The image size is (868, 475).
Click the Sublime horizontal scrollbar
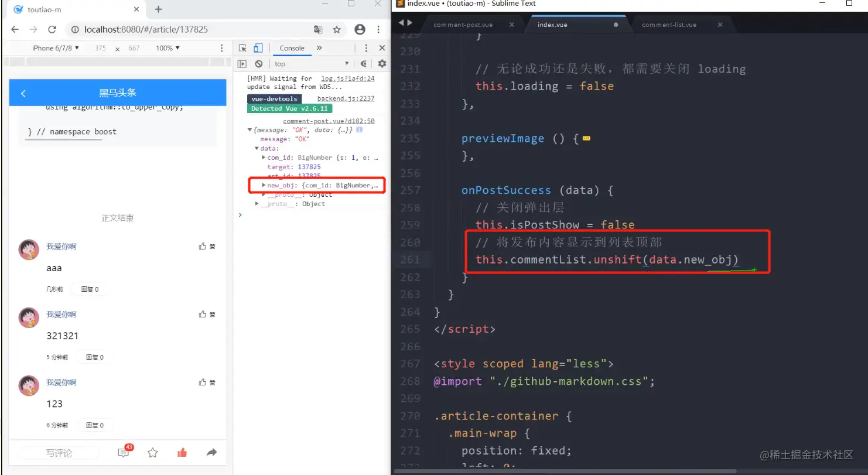coord(565,471)
